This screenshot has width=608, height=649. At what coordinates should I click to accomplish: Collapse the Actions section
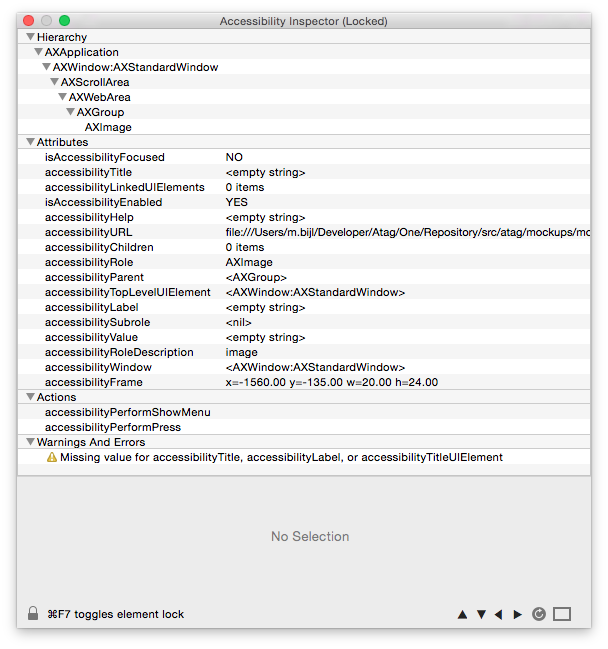(28, 397)
